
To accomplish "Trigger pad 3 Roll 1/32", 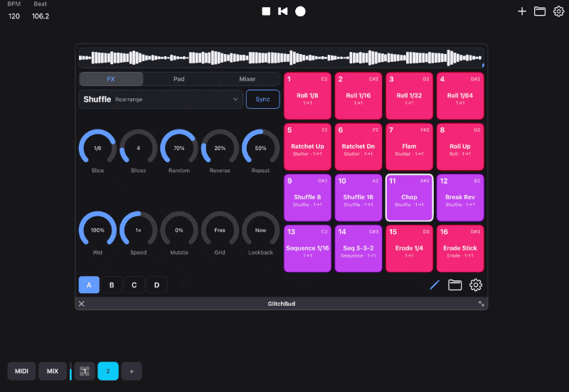I will coord(410,96).
